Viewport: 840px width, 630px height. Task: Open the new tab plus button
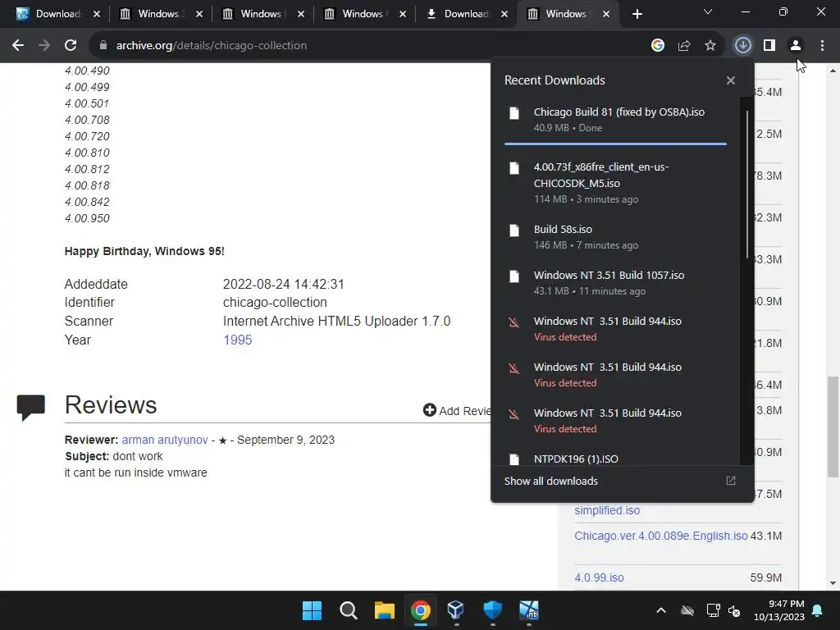click(637, 14)
